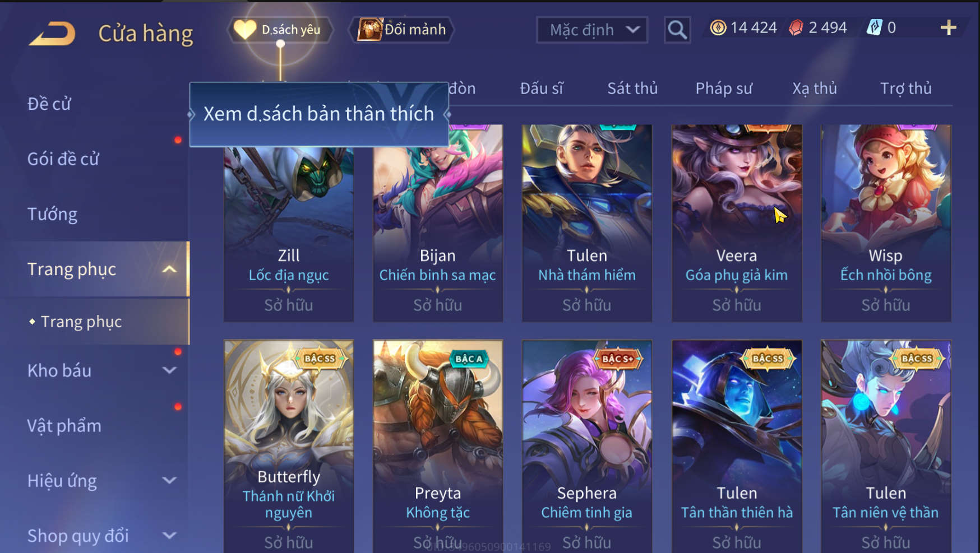Select the Trợ thủ tab
The height and width of the screenshot is (553, 980).
point(905,89)
